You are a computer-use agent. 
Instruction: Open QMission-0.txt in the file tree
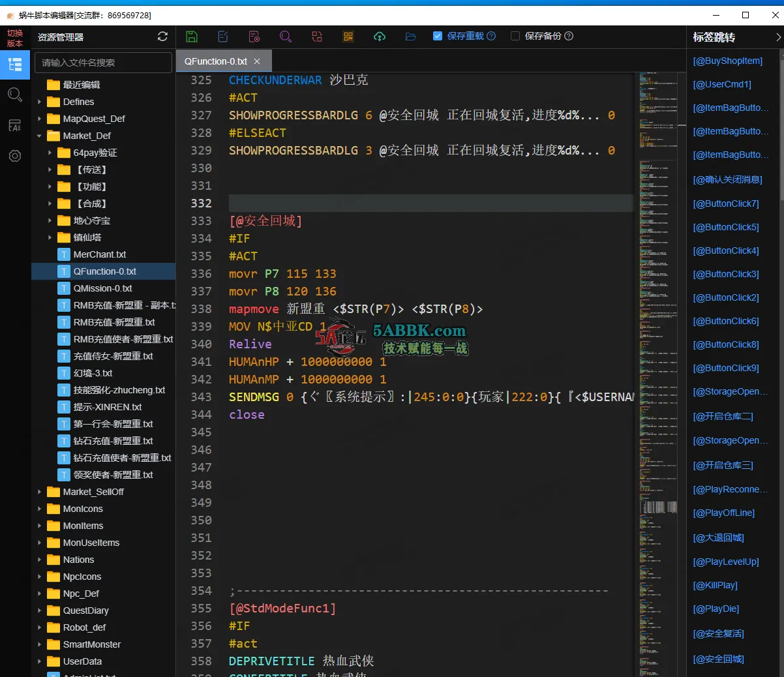click(x=102, y=288)
